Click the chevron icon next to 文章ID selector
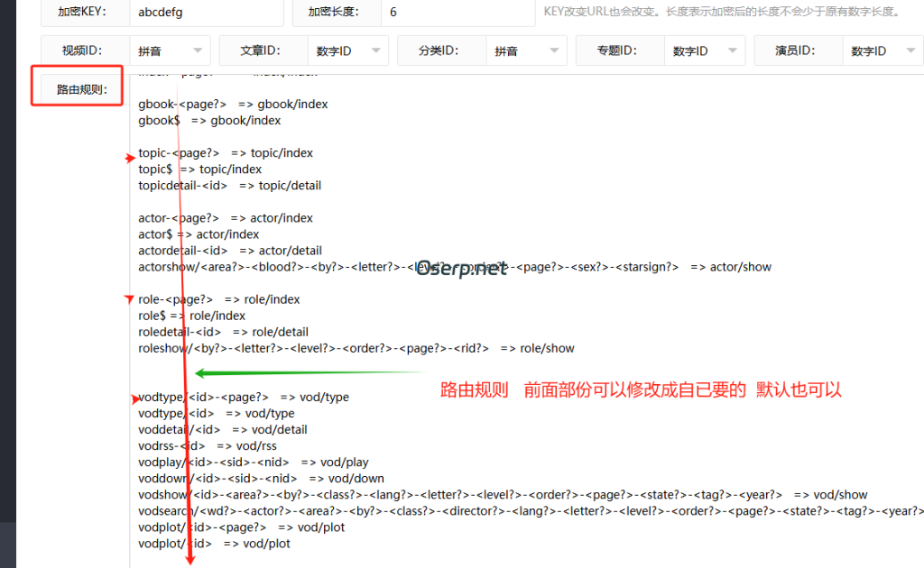Screen dimensions: 924x568 coord(376,50)
